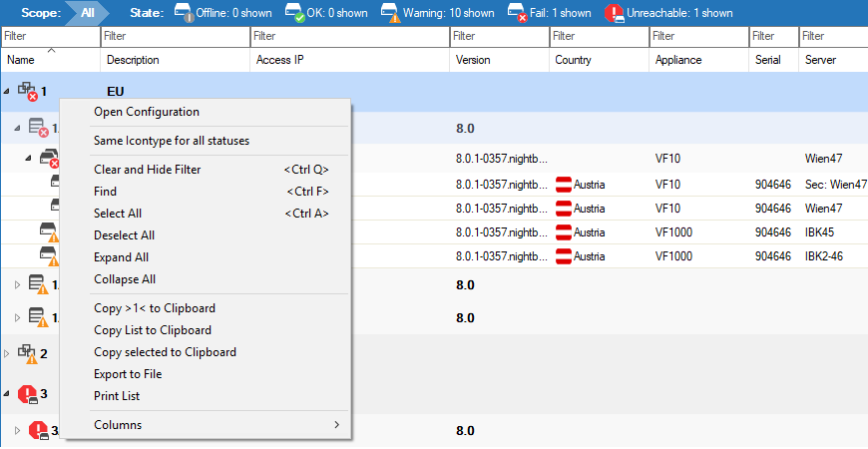
Task: Focus the Description column filter field
Action: [x=176, y=37]
